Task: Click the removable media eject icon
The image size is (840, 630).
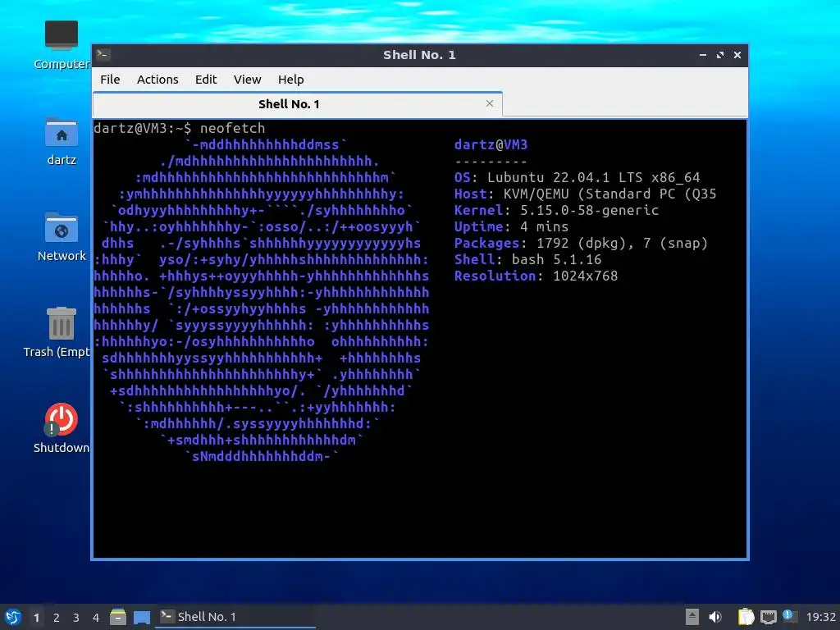Action: [x=692, y=617]
